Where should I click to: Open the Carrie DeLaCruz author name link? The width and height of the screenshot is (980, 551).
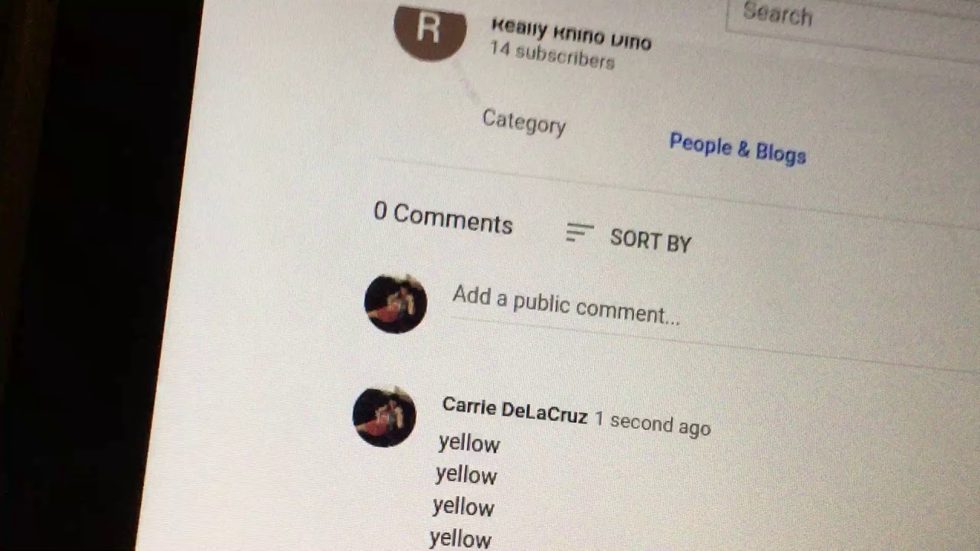(x=514, y=410)
